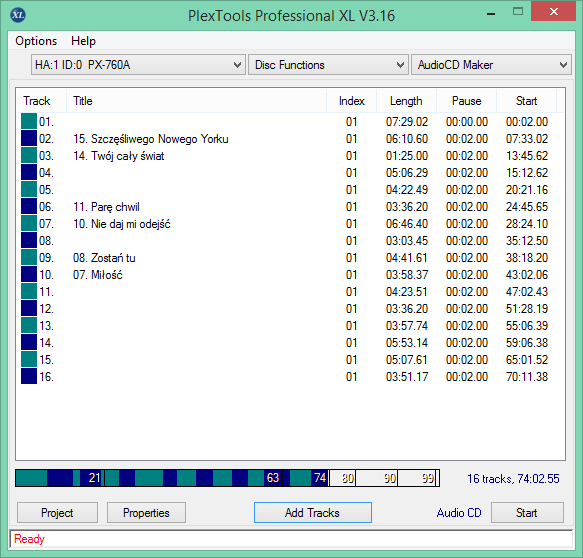
Task: Click the 99 minute segment of capacity bar
Action: click(x=417, y=478)
